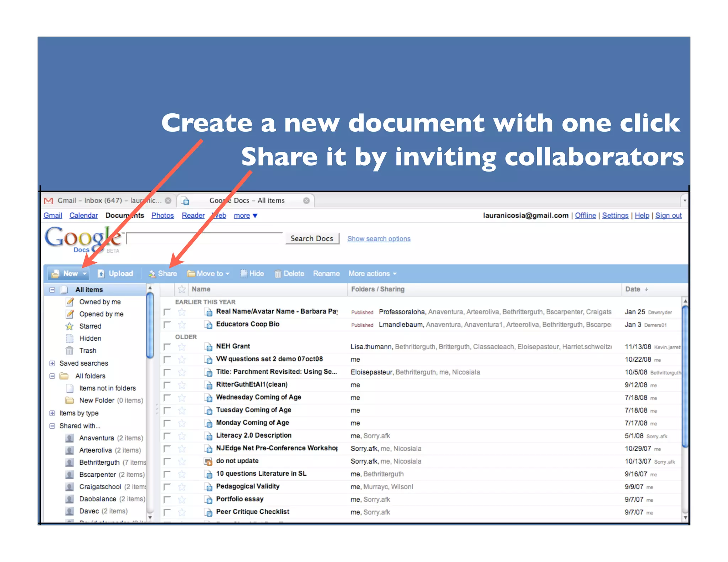Screen dimensions: 728x562
Task: Switch to the Gmail Inbox browser tab
Action: click(x=108, y=201)
